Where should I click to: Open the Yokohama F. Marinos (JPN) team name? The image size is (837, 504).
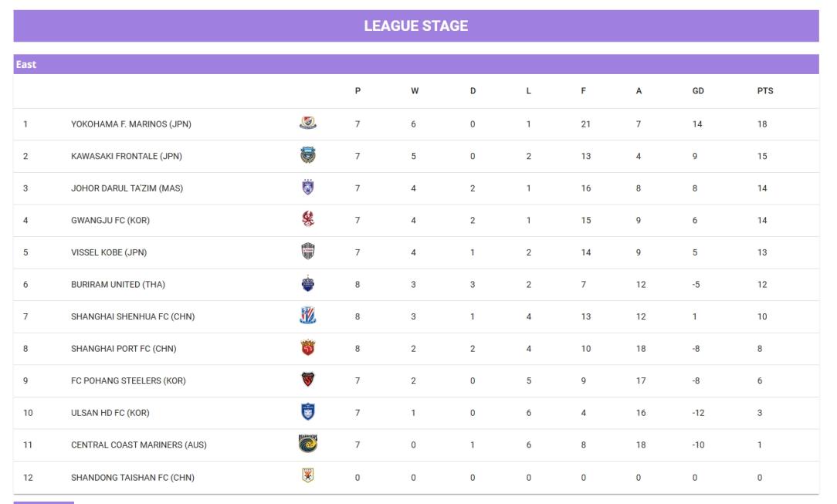[x=131, y=124]
